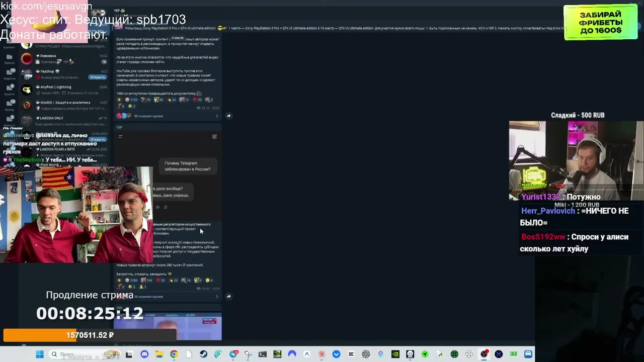
Task: Click the donation goal progress bar
Action: click(90, 335)
